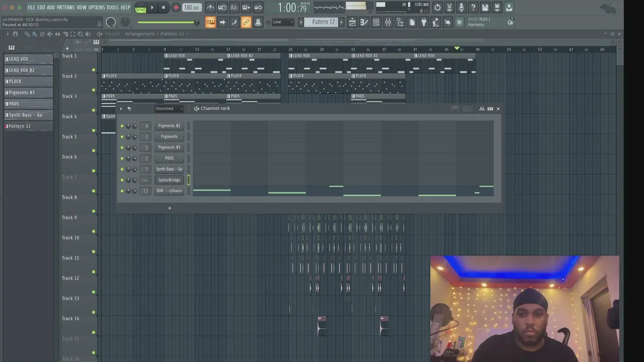Toggle the step editing icon
Viewport: 644px width, 362px height.
234,22
